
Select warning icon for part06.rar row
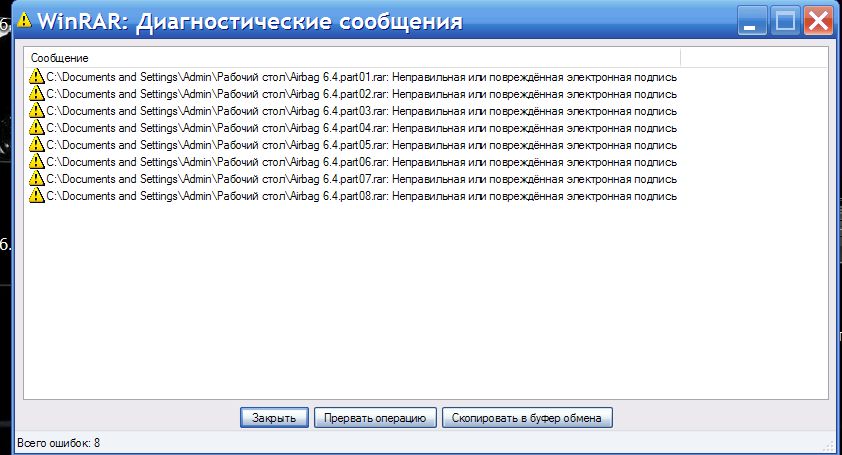coord(37,162)
